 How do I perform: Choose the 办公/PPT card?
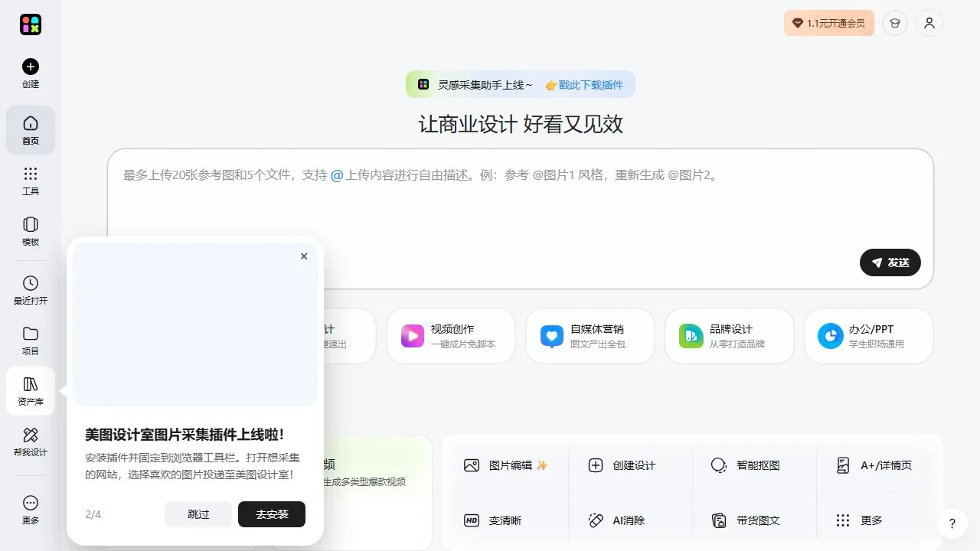coord(869,336)
